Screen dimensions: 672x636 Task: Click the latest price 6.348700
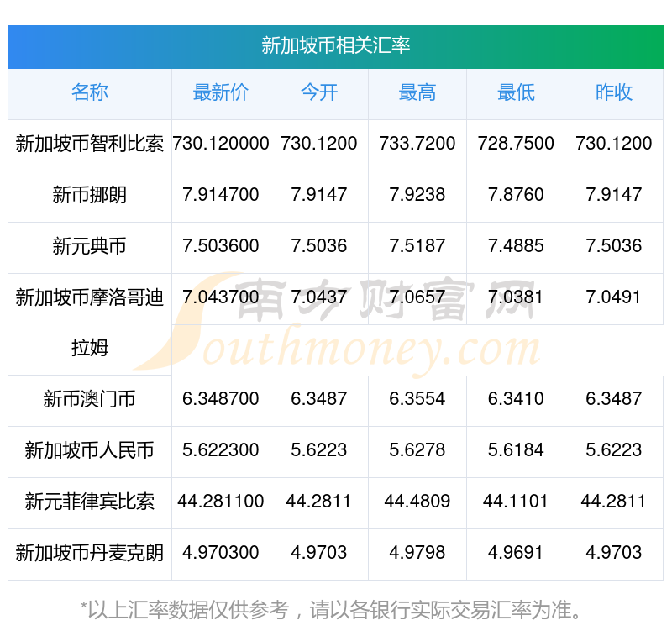click(221, 399)
